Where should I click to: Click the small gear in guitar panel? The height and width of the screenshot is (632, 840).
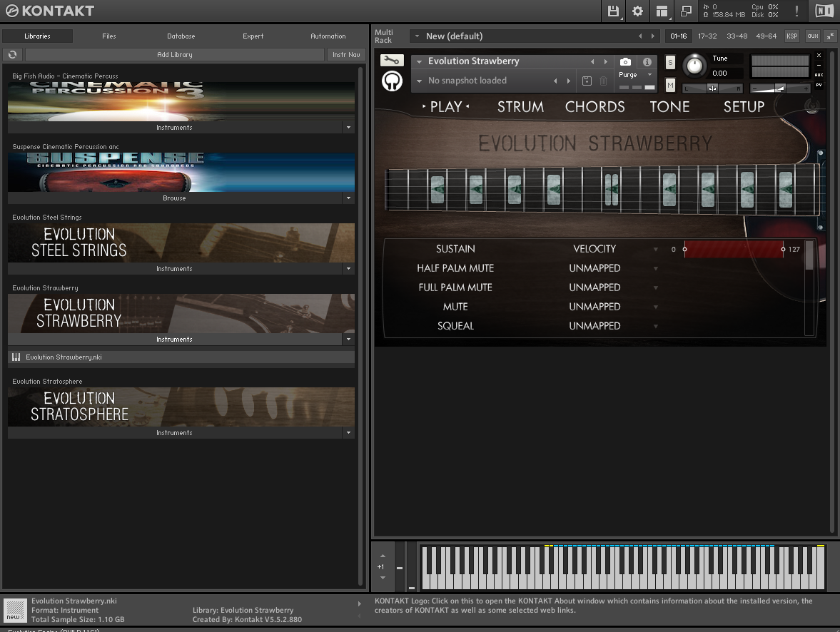coord(812,106)
